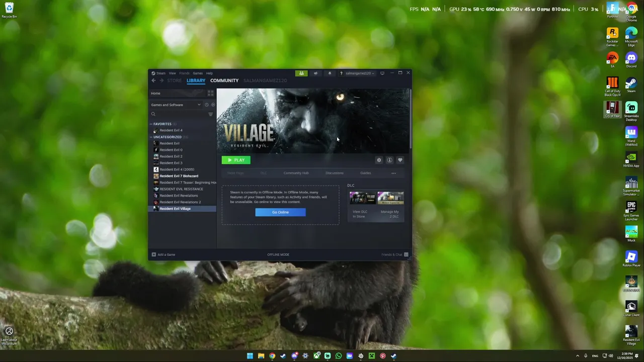Click the question mark help icon
This screenshot has width=644, height=362.
(341, 73)
